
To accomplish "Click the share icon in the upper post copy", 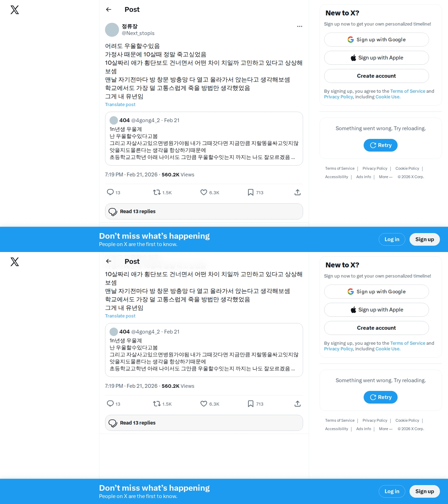I will pyautogui.click(x=297, y=192).
